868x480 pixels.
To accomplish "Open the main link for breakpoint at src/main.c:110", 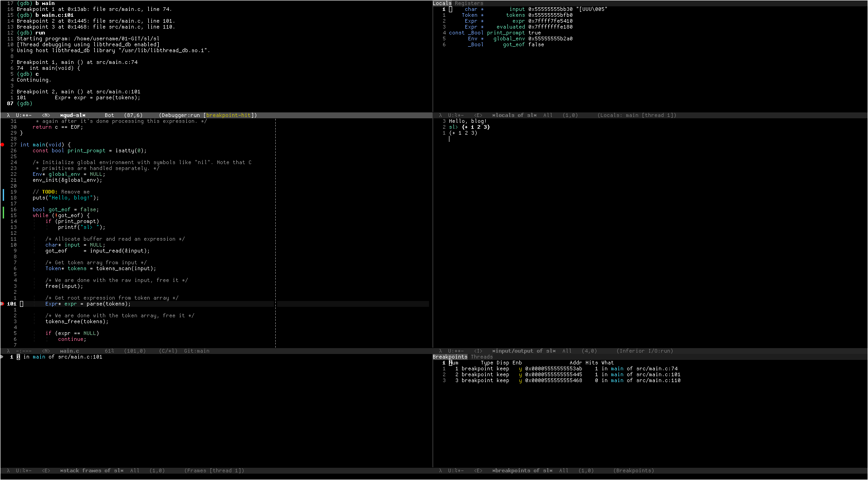I will [x=617, y=380].
